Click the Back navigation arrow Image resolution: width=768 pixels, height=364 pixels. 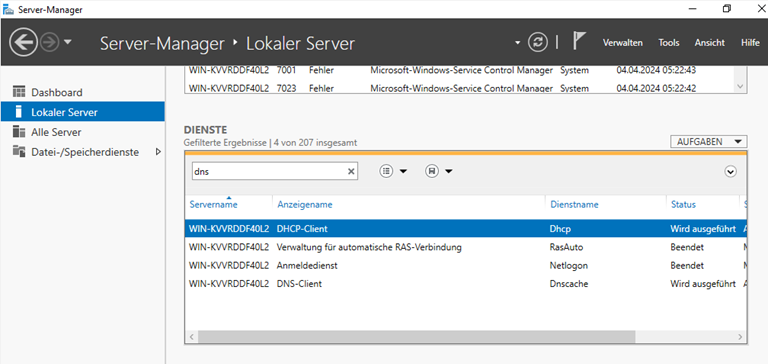point(23,43)
